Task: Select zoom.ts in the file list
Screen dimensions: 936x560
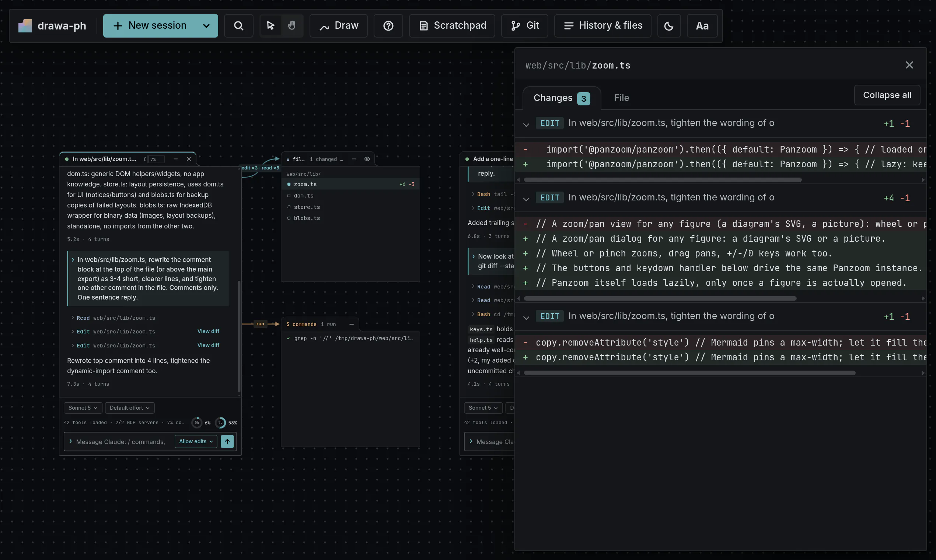Action: pyautogui.click(x=350, y=184)
